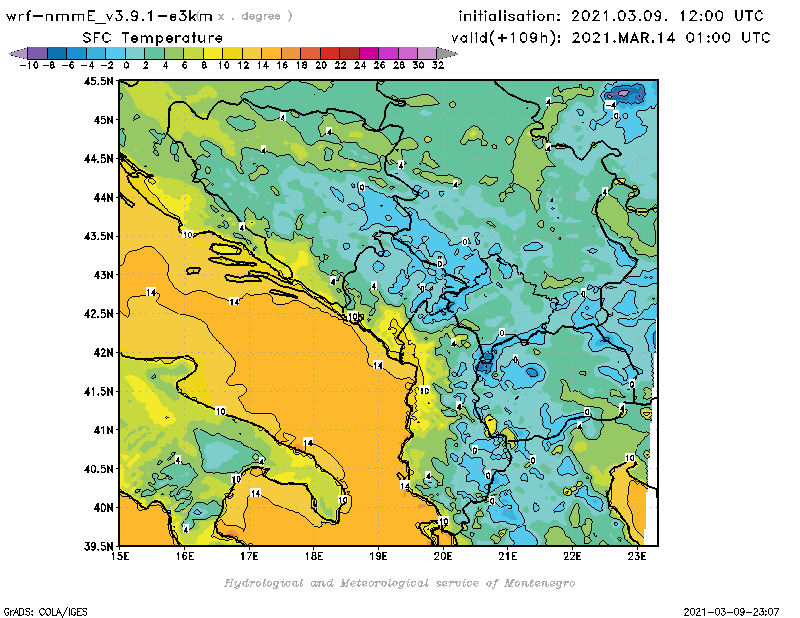Click the '42.5N' latitude label
The image size is (800, 618).
click(98, 314)
